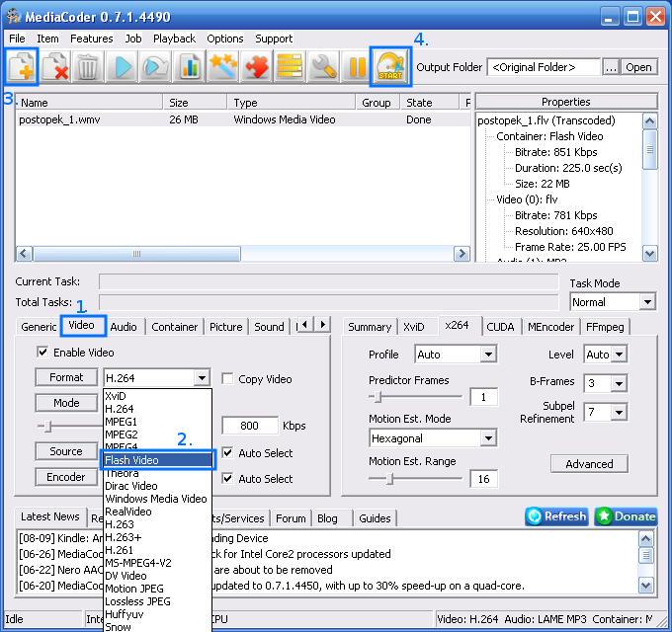Select Windows Media Video in format list

click(x=156, y=499)
